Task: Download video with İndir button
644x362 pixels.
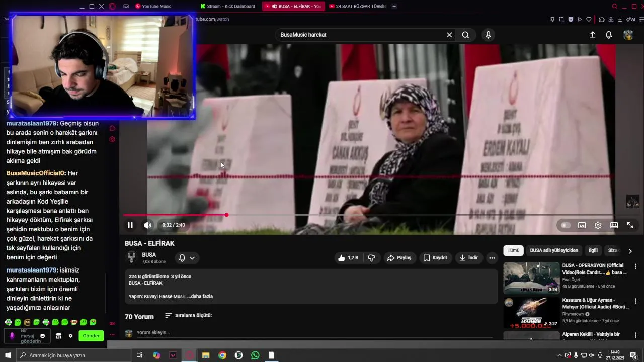Action: (x=468, y=258)
